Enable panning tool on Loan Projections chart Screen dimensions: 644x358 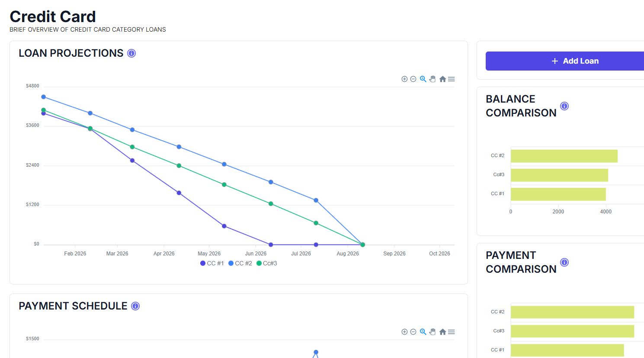pos(433,79)
